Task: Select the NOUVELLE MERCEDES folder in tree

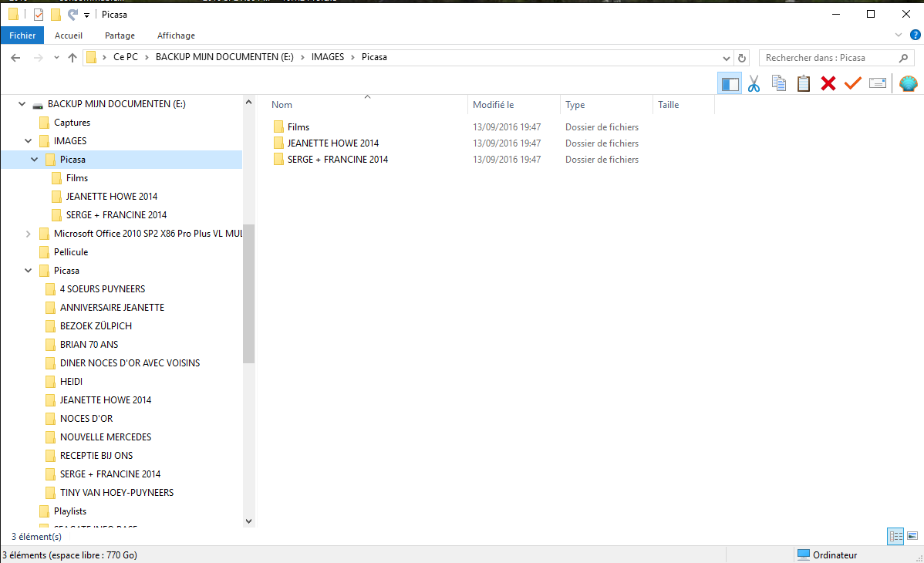Action: pos(105,437)
